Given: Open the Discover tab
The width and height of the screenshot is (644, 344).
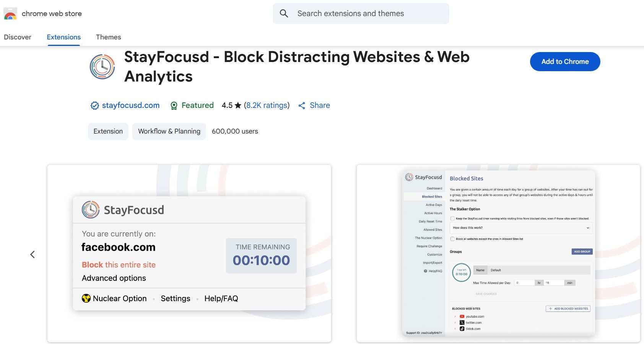Looking at the screenshot, I should click(x=18, y=37).
